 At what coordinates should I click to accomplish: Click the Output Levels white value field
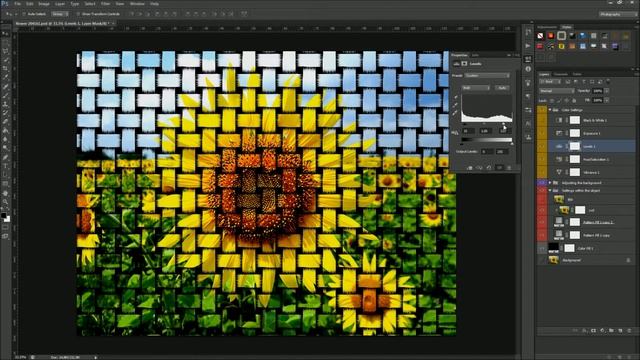click(502, 151)
